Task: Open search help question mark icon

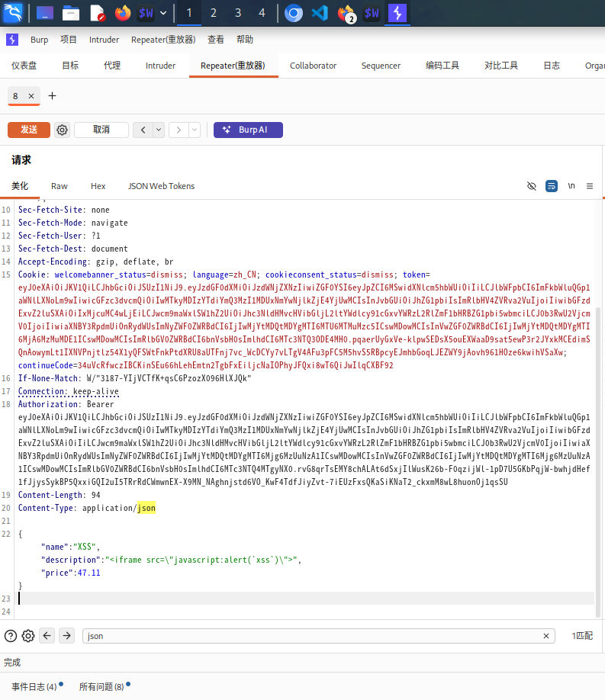Action: [x=11, y=636]
